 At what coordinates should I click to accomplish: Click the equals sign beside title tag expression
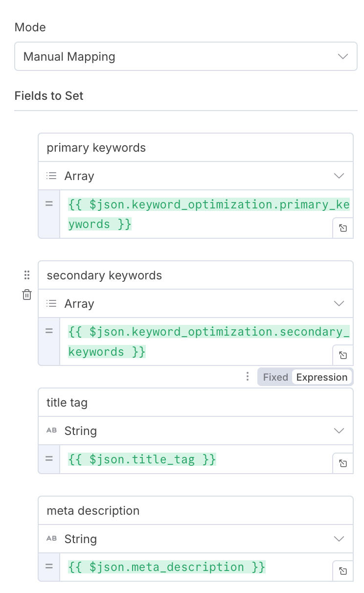click(x=49, y=459)
